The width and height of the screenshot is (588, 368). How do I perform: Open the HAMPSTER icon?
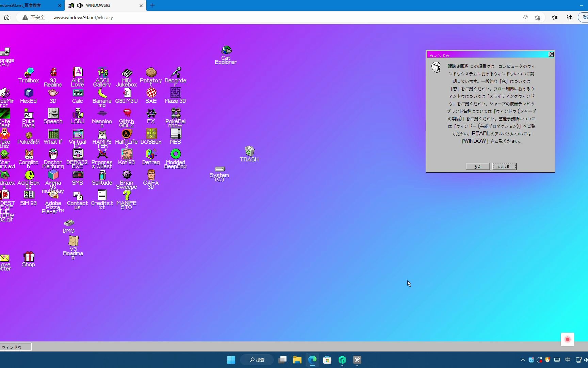pos(102,138)
